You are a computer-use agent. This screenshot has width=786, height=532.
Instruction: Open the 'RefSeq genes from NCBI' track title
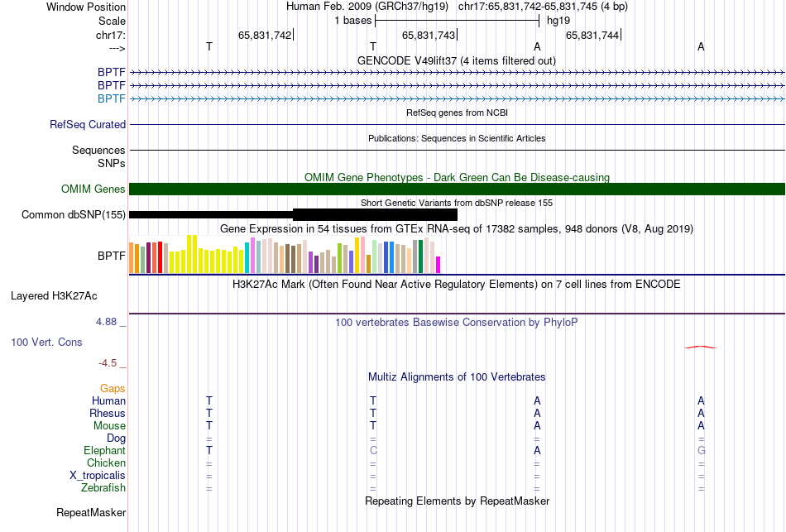pyautogui.click(x=457, y=113)
